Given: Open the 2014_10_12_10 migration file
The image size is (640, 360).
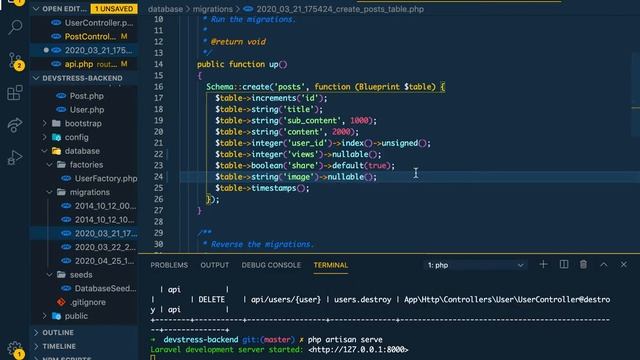Looking at the screenshot, I should click(104, 220).
